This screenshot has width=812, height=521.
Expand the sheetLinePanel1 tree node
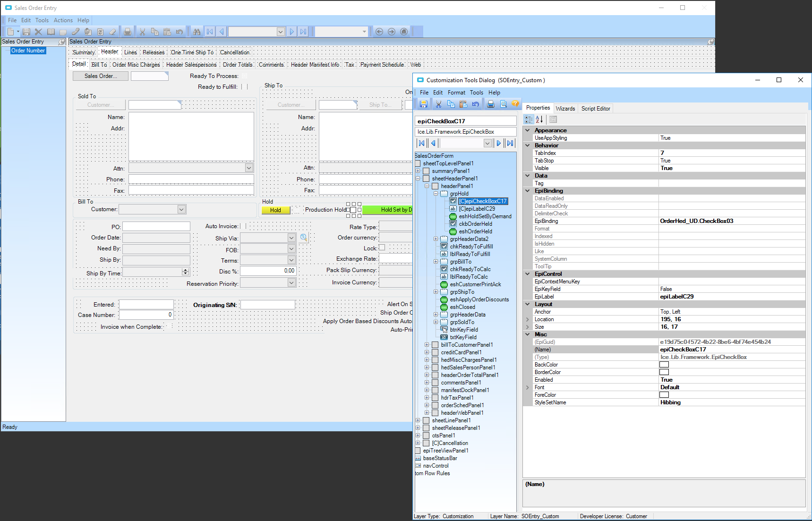(418, 420)
